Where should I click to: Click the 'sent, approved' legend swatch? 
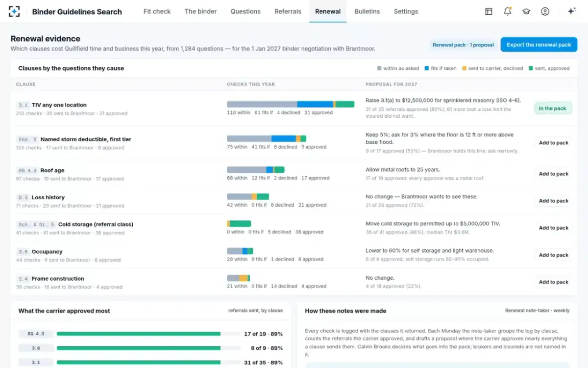pos(531,69)
